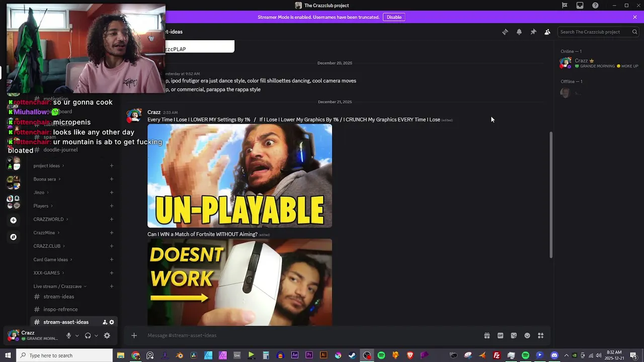The width and height of the screenshot is (644, 362).
Task: Dismiss the Streamer Mode banner
Action: tap(635, 17)
